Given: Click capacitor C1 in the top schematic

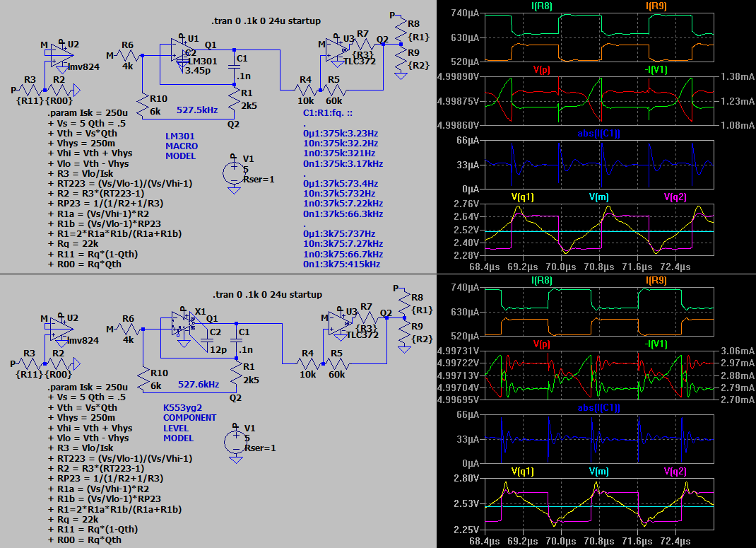Looking at the screenshot, I should (x=232, y=68).
